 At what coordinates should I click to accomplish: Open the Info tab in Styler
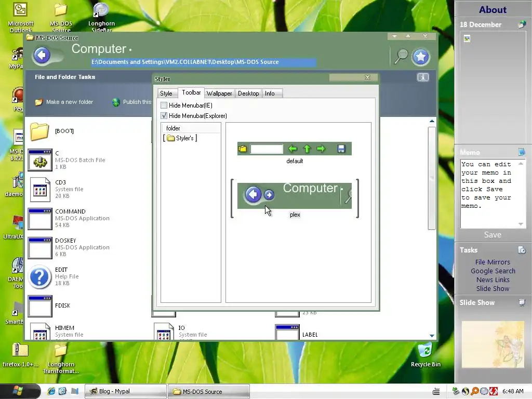click(270, 94)
